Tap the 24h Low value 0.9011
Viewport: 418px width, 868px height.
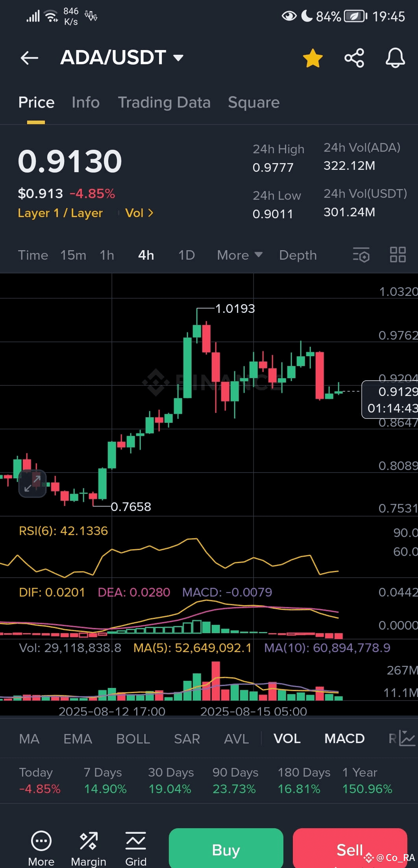pyautogui.click(x=273, y=214)
